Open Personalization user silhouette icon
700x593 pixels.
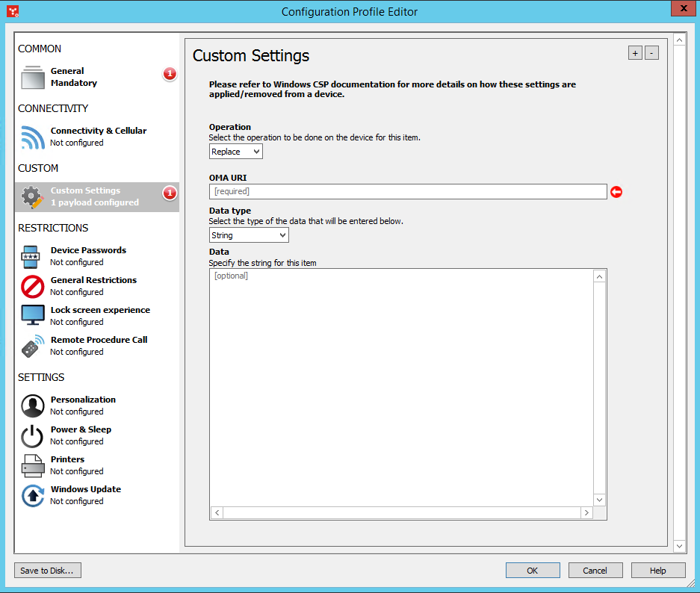(x=33, y=406)
